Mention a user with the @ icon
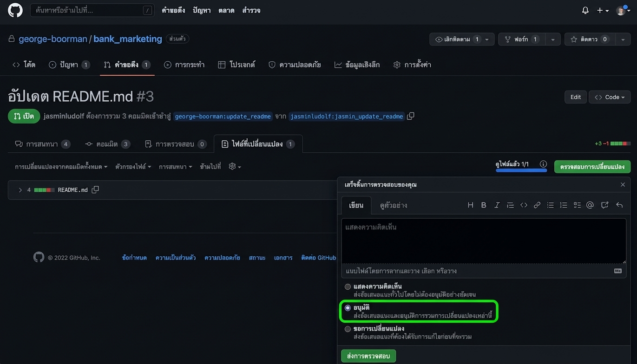 click(590, 205)
